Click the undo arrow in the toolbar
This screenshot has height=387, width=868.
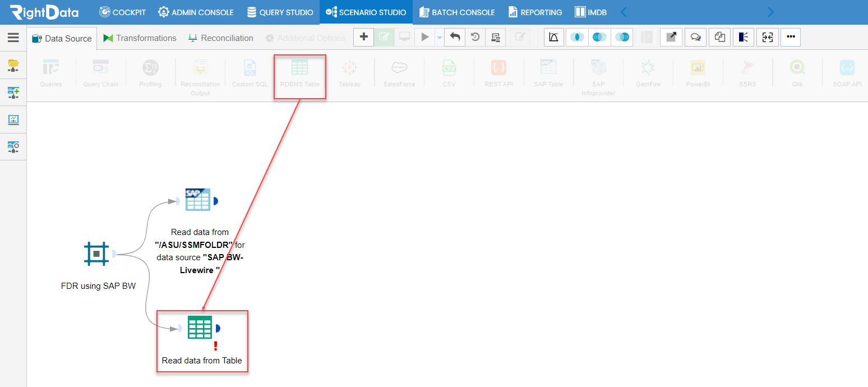tap(454, 37)
